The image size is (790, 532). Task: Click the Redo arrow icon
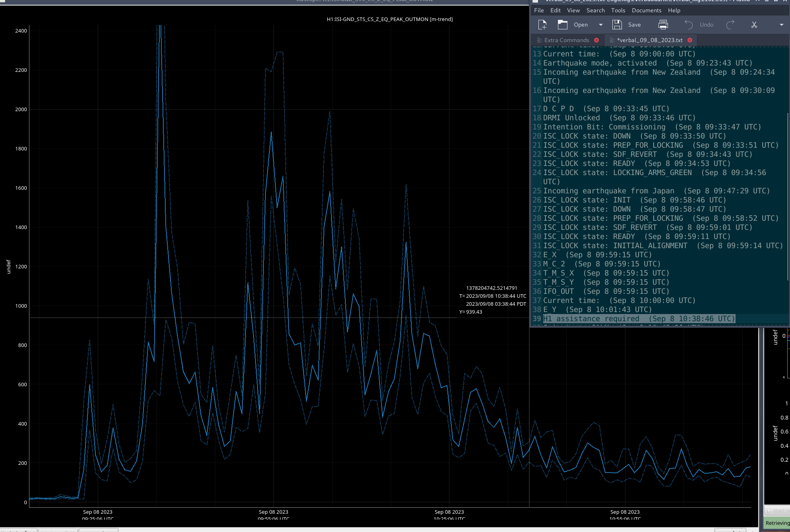coord(730,25)
